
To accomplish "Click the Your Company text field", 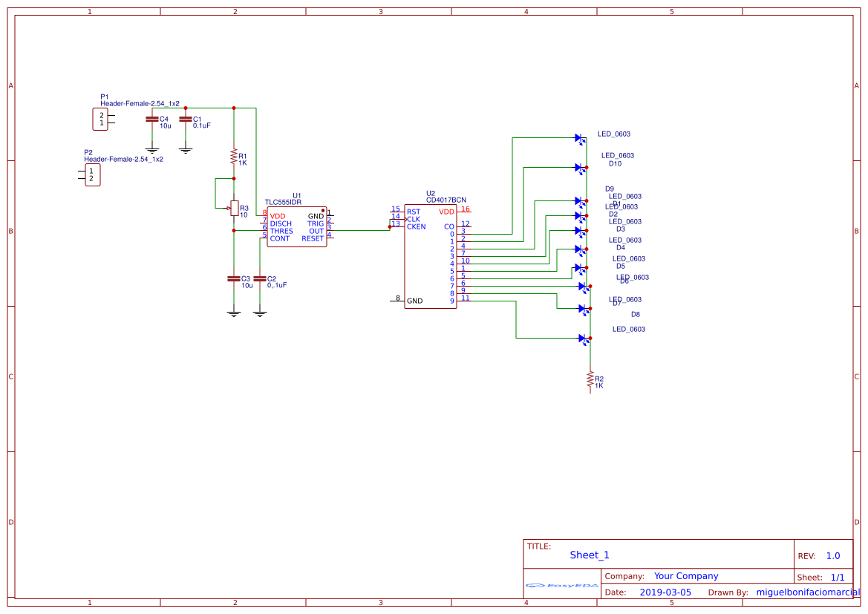I will coord(685,576).
